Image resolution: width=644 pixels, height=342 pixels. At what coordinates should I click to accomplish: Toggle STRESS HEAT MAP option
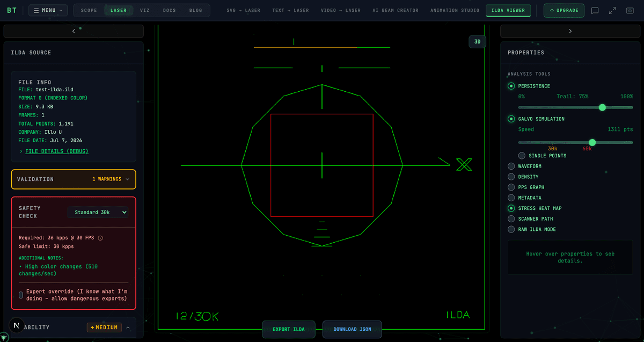(511, 208)
